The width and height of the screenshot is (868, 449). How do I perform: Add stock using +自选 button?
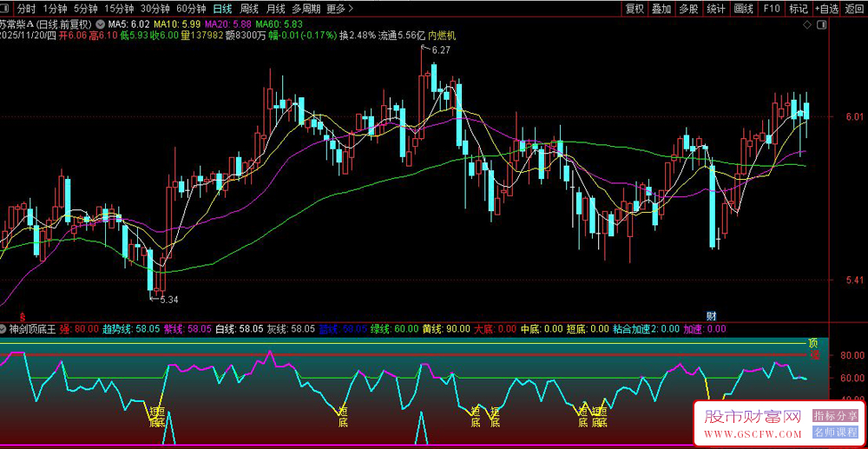point(825,9)
